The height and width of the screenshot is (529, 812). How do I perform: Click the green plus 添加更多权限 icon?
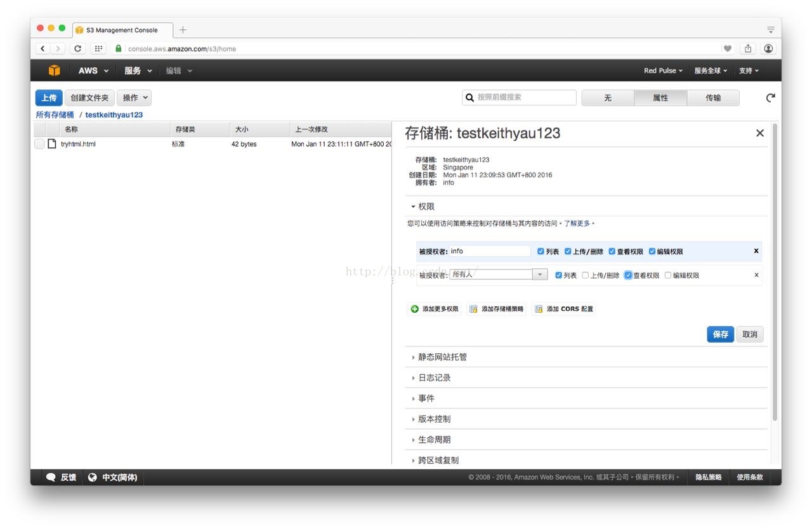coord(415,309)
